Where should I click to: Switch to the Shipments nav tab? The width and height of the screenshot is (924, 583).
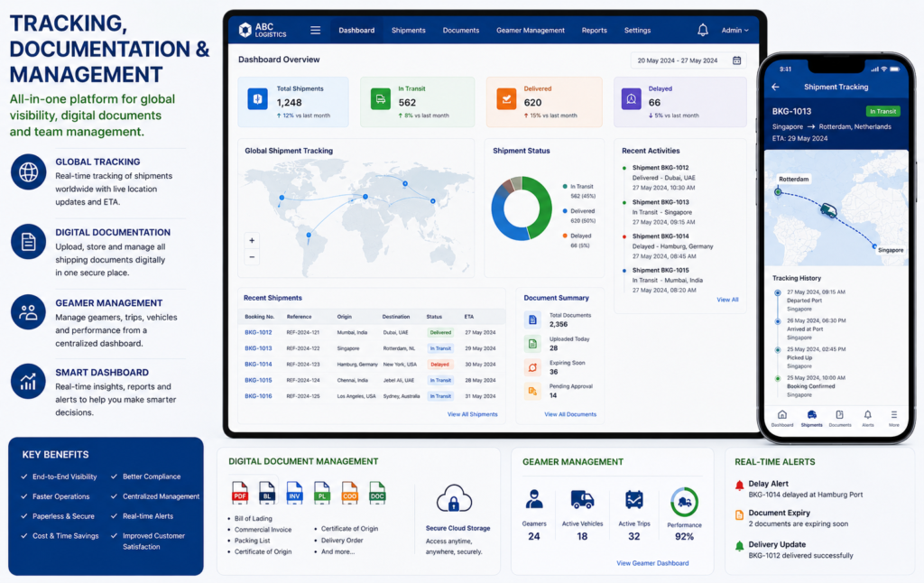(409, 30)
